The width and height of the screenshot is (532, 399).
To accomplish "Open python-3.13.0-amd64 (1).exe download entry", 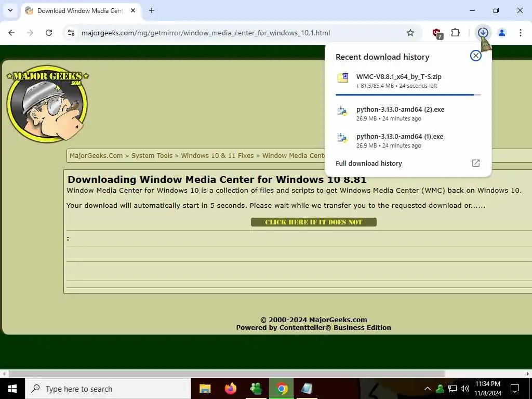I will coord(408,140).
